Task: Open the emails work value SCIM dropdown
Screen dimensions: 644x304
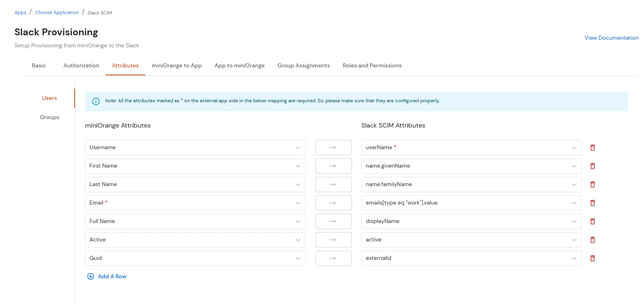Action: pos(471,203)
